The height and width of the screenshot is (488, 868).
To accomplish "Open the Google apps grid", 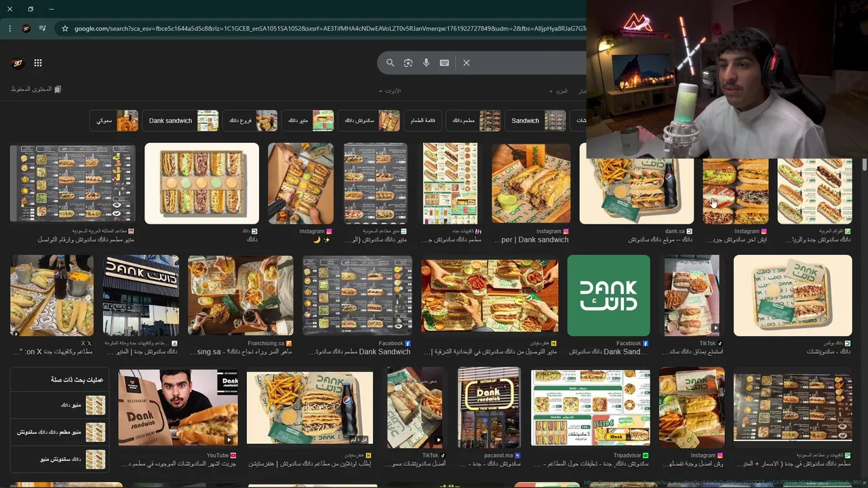I will click(38, 63).
